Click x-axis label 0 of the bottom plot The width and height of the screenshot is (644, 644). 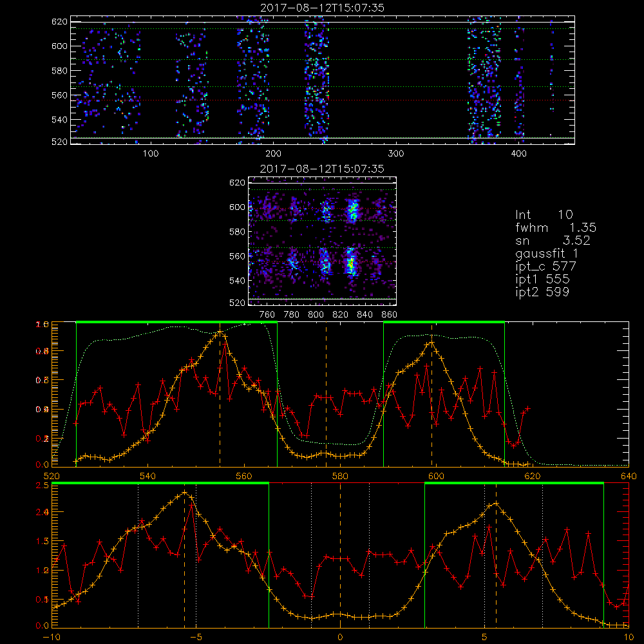(340, 638)
